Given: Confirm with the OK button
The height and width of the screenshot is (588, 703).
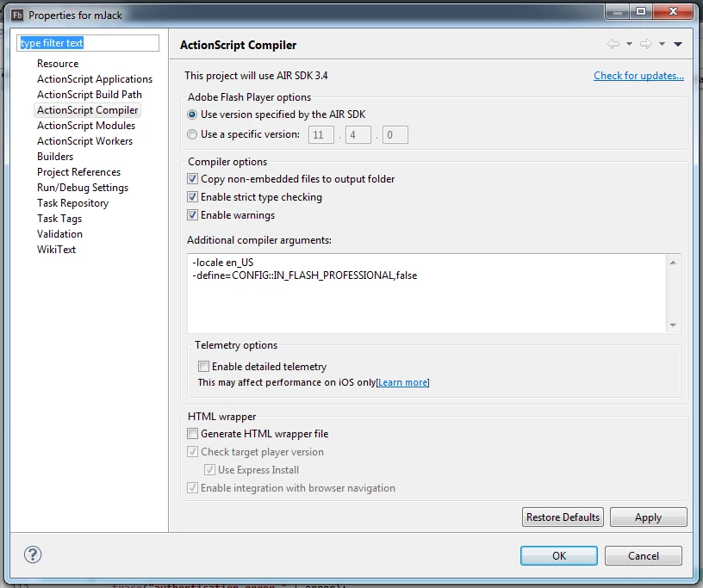Looking at the screenshot, I should (x=559, y=556).
